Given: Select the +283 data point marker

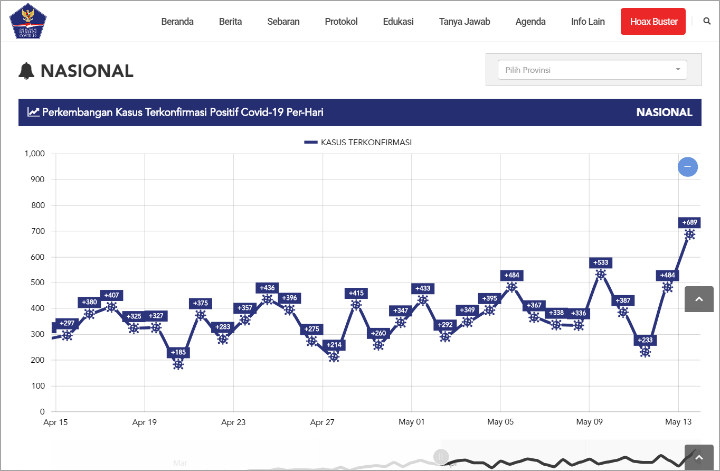Looking at the screenshot, I should click(223, 339).
